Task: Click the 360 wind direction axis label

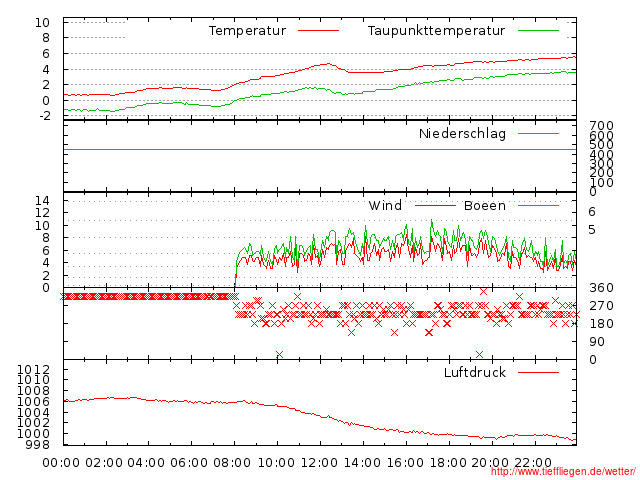Action: pyautogui.click(x=601, y=288)
